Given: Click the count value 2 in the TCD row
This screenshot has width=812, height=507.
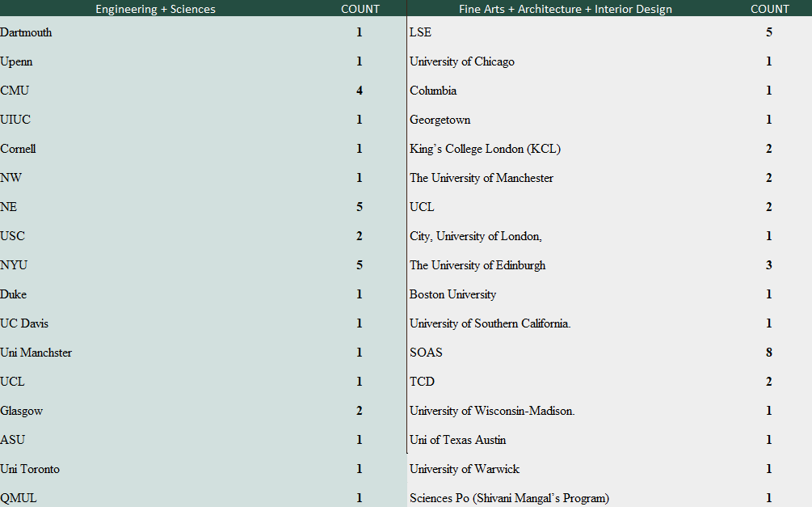Looking at the screenshot, I should (769, 381).
